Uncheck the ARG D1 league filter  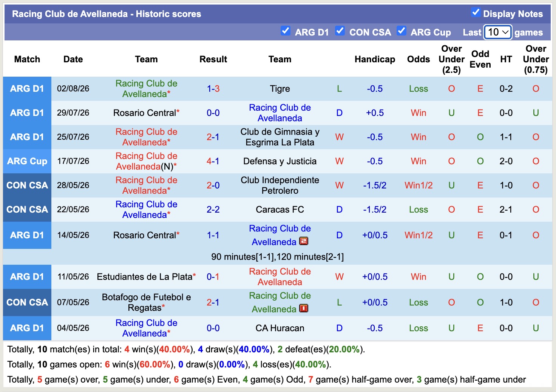286,31
